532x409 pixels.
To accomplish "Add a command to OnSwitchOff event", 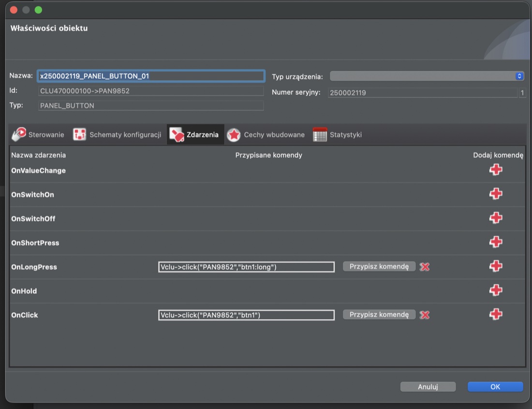I will 496,217.
